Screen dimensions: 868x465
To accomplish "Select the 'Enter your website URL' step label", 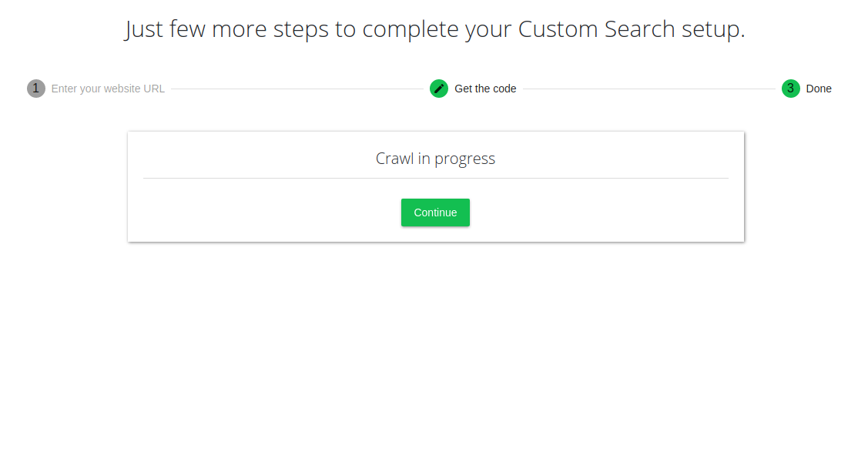I will [x=108, y=89].
